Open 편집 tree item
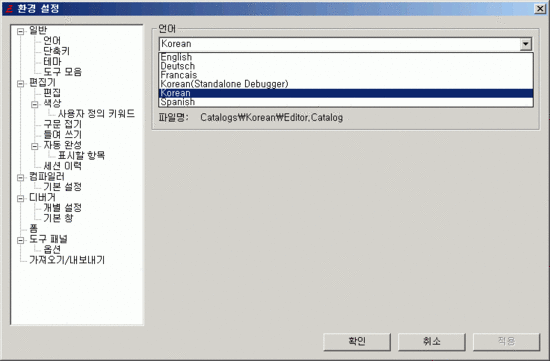 (x=52, y=93)
